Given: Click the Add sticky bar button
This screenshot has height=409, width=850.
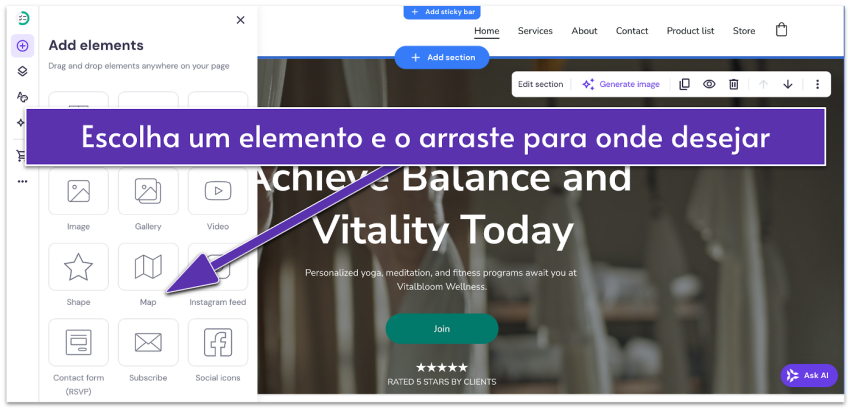Looking at the screenshot, I should (442, 11).
